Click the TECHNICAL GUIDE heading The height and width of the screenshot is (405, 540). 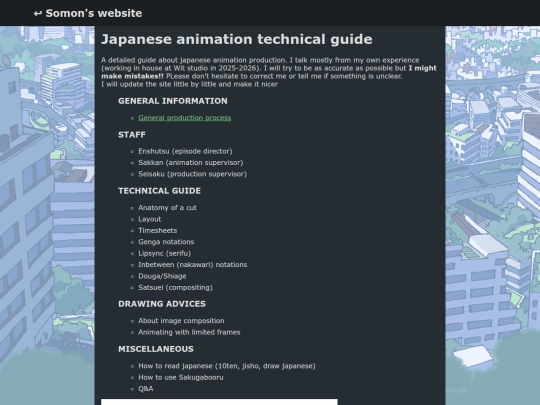click(159, 191)
